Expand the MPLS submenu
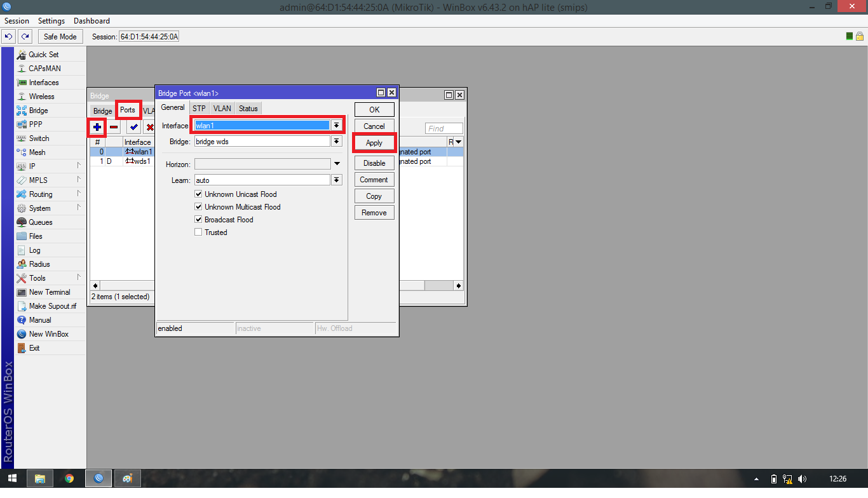The image size is (868, 498). click(x=79, y=180)
